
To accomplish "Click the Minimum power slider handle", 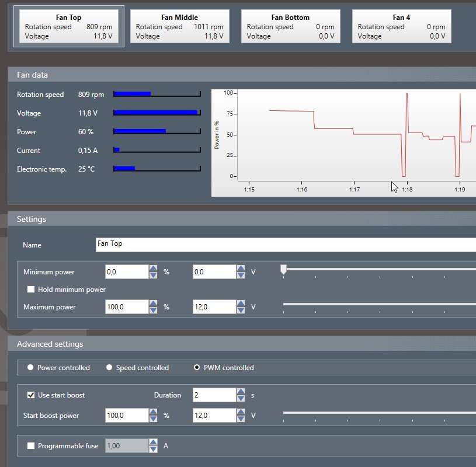I will [283, 270].
